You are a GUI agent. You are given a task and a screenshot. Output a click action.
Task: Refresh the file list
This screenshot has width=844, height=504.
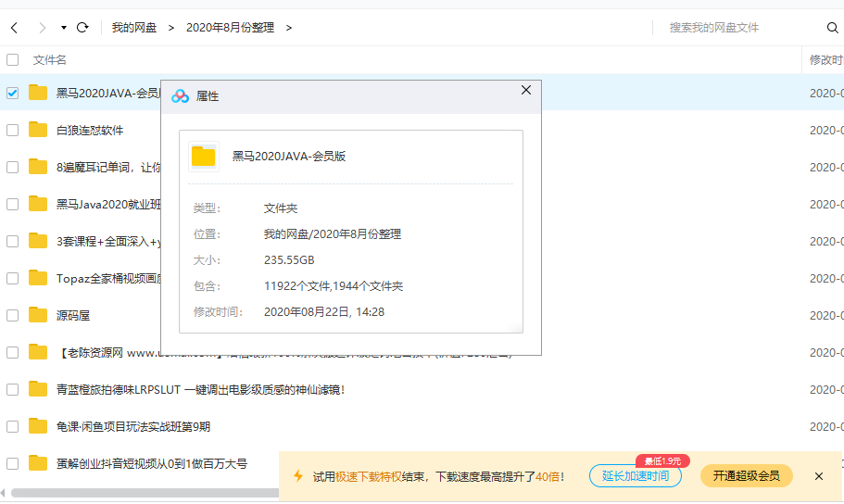click(x=82, y=28)
